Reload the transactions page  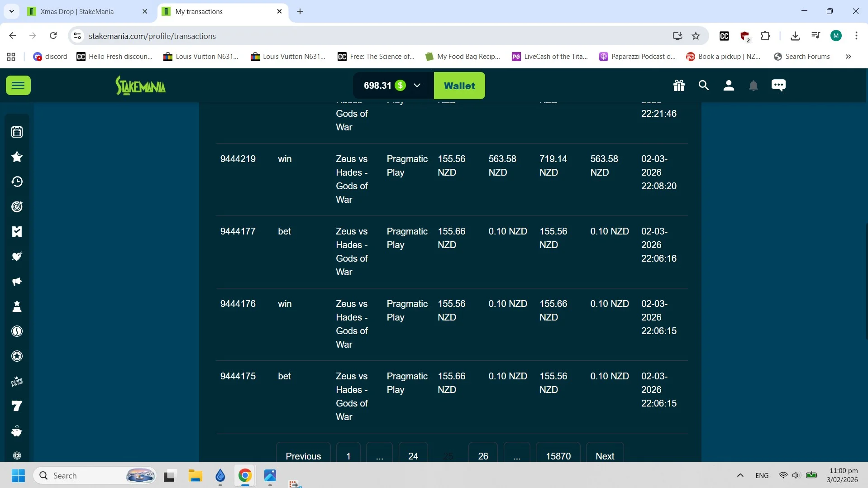[x=53, y=36]
